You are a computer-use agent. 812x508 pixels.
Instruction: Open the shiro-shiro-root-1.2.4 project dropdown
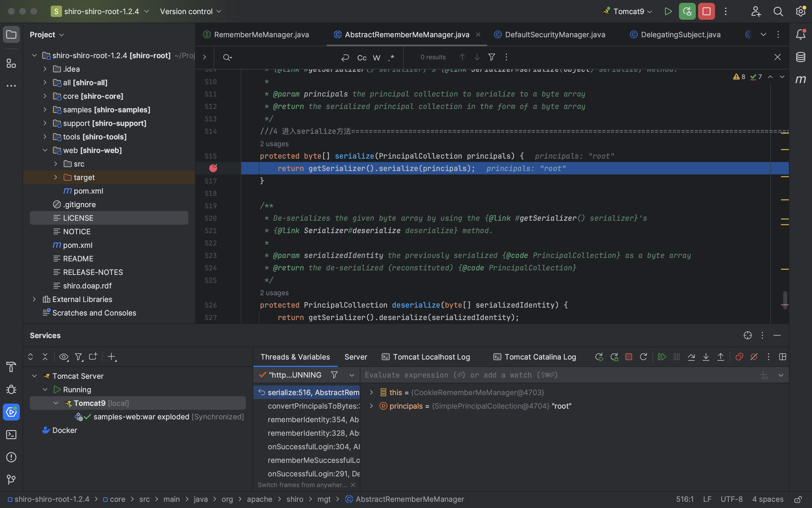[x=100, y=11]
